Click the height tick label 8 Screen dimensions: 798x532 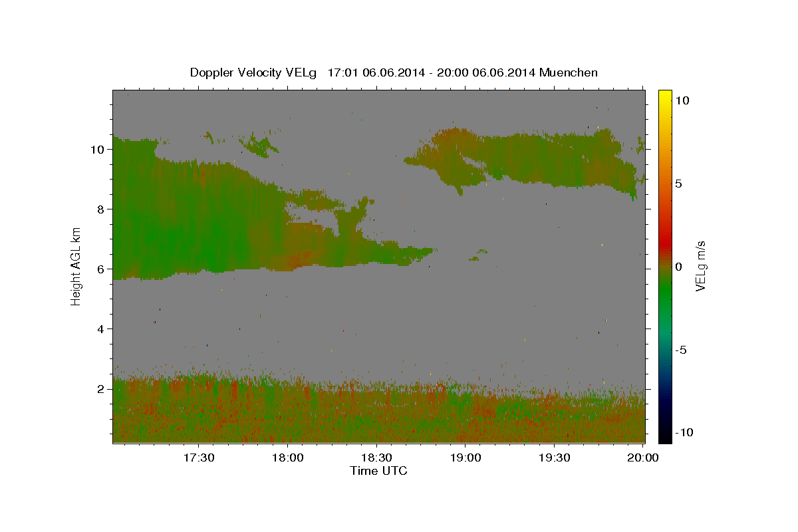tap(102, 209)
